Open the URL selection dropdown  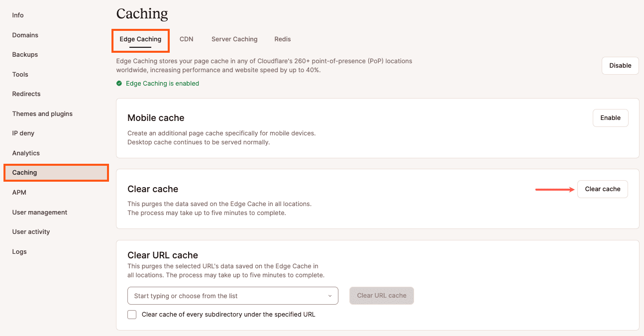(329, 296)
